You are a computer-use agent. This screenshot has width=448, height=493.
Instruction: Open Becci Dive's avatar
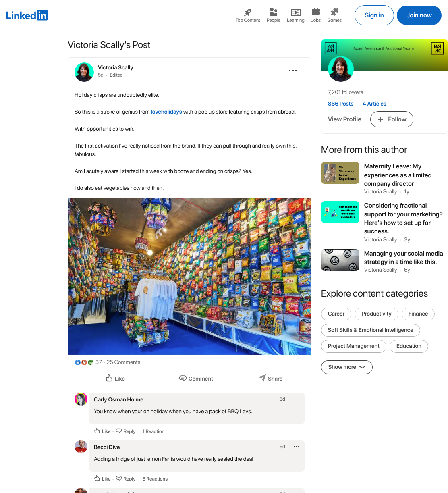coord(81,447)
